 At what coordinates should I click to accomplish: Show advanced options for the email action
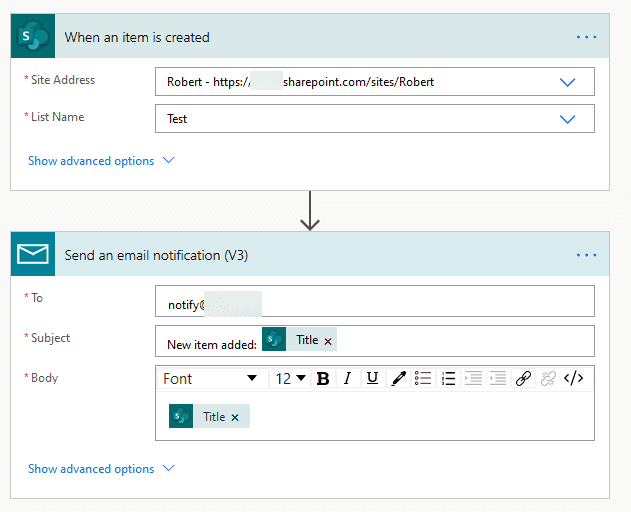point(101,469)
